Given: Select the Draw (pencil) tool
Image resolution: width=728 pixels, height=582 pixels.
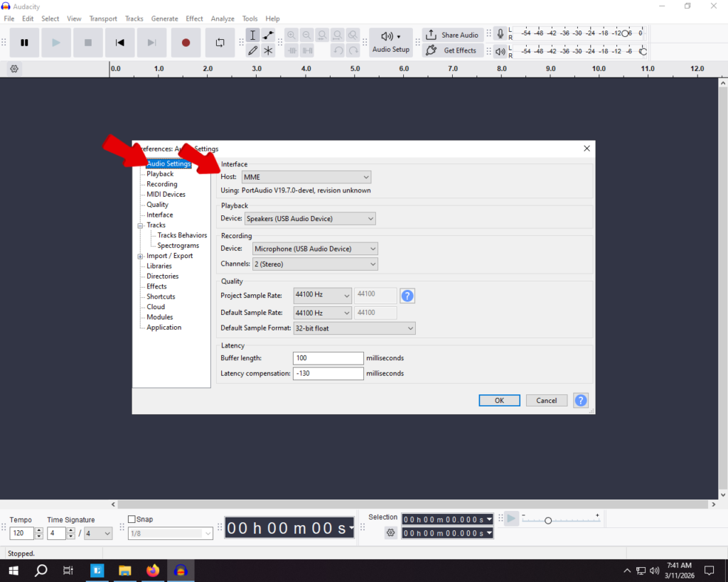Looking at the screenshot, I should (252, 50).
